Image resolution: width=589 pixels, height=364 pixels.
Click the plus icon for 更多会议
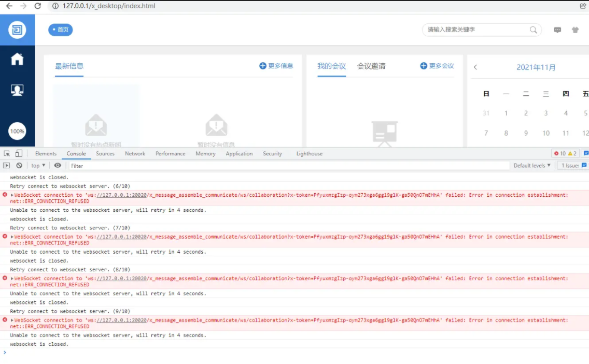click(x=423, y=66)
